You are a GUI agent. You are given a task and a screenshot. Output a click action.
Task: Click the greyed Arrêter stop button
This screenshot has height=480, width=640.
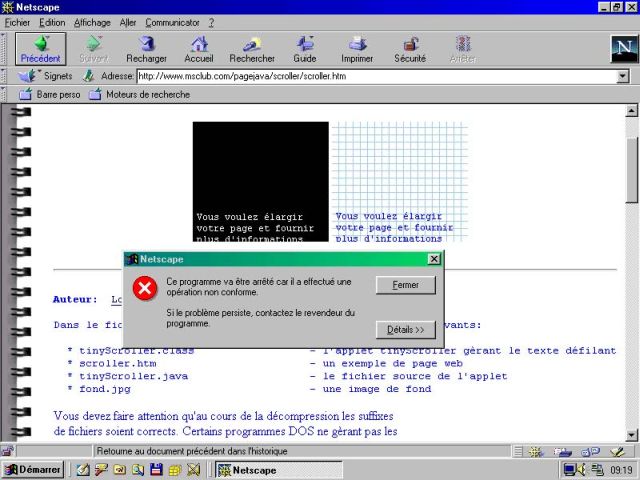(x=463, y=49)
